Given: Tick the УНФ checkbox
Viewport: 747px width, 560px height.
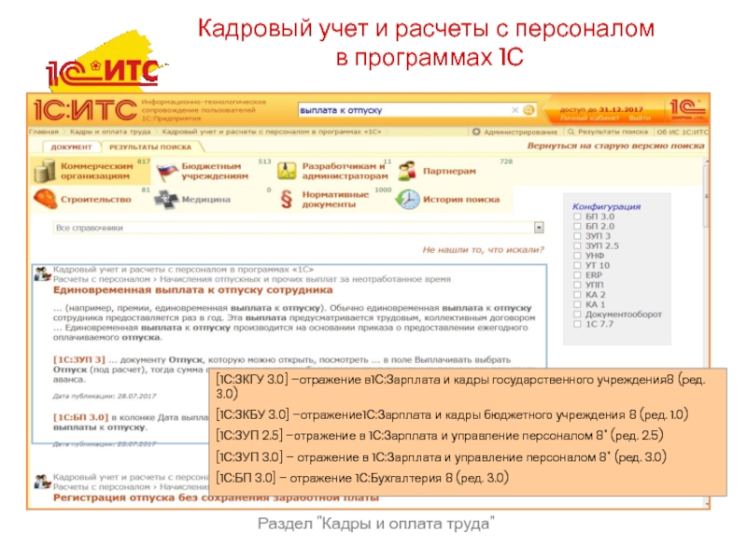Looking at the screenshot, I should click(577, 256).
